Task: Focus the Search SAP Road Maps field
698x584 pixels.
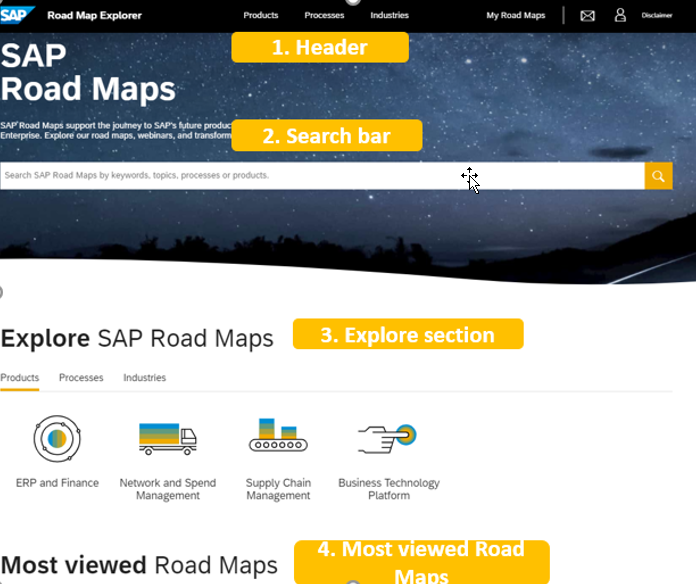Action: 322,175
